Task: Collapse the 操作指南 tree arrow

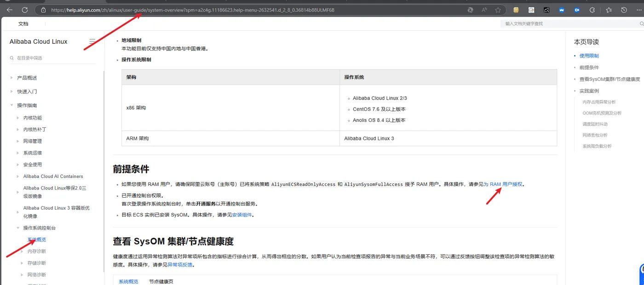Action: pos(12,105)
